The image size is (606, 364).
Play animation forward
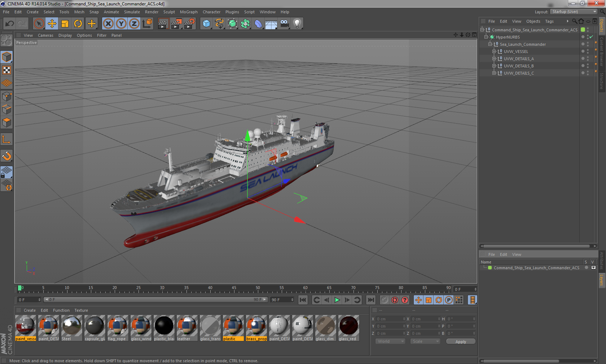337,300
